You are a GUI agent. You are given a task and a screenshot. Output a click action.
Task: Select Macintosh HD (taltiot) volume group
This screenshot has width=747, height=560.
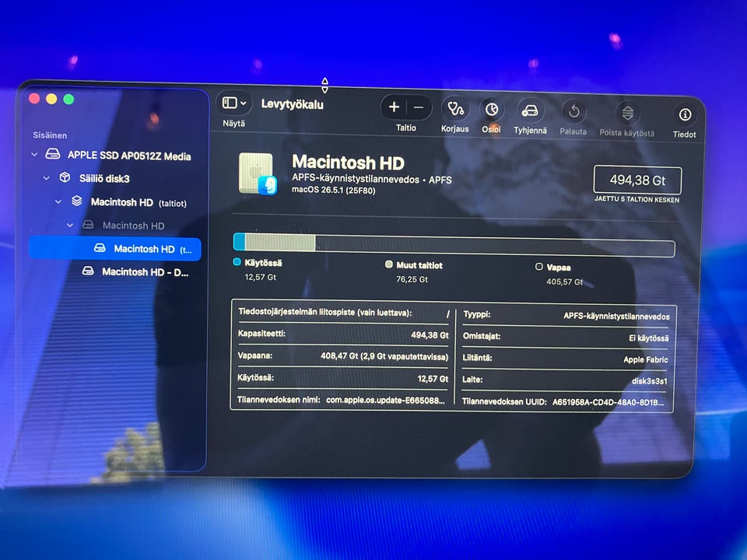114,202
